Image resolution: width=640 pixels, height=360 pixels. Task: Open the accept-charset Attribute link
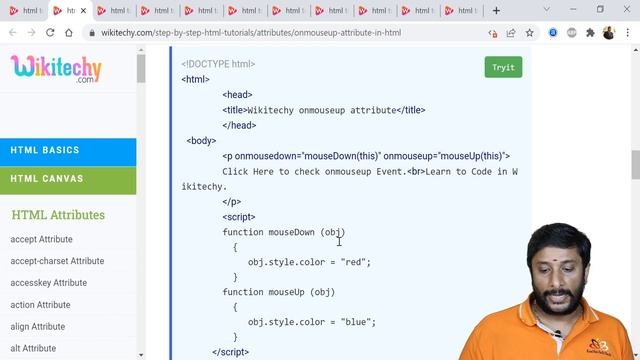point(57,261)
